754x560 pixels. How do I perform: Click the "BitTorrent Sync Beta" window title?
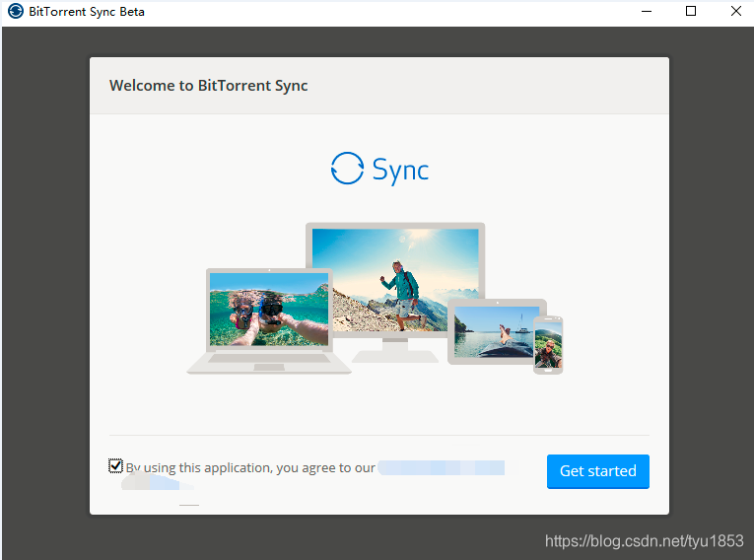[x=87, y=12]
